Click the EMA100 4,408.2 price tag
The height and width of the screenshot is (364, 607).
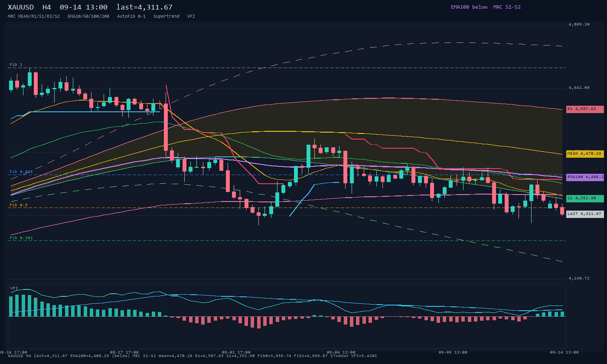click(x=585, y=177)
